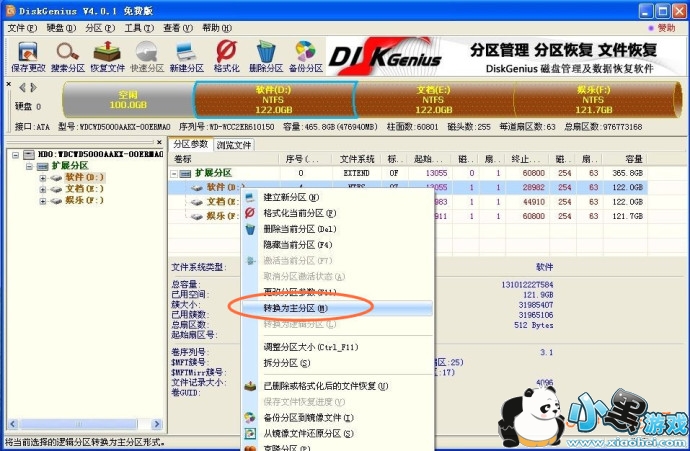This screenshot has height=451, width=690.
Task: Collapse the 扩展分区 node in left tree
Action: point(29,166)
